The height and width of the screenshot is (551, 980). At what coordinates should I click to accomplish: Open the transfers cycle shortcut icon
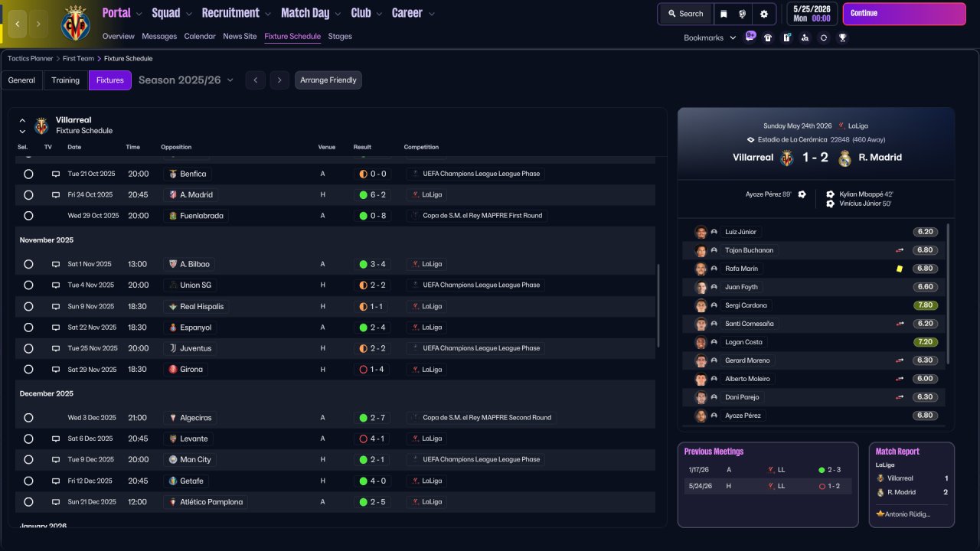pyautogui.click(x=823, y=37)
